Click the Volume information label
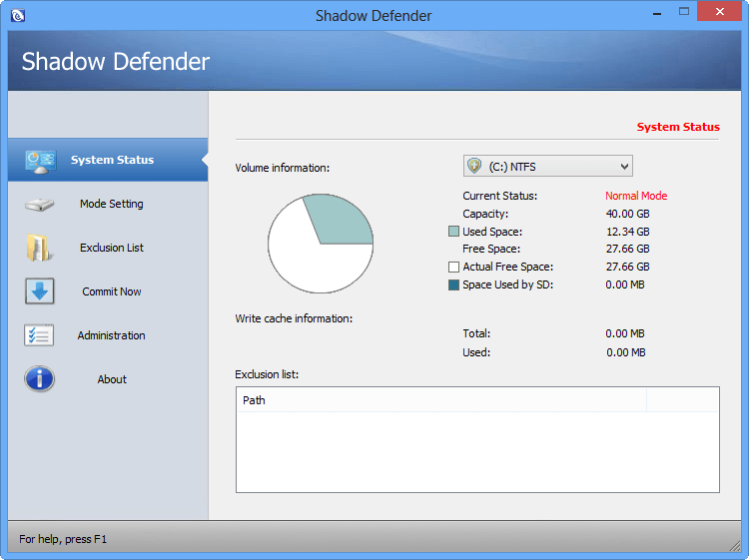This screenshot has height=560, width=749. tap(283, 168)
